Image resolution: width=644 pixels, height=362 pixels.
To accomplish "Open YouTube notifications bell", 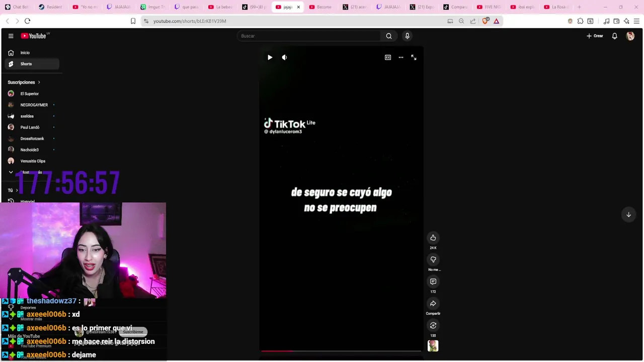I will [614, 36].
